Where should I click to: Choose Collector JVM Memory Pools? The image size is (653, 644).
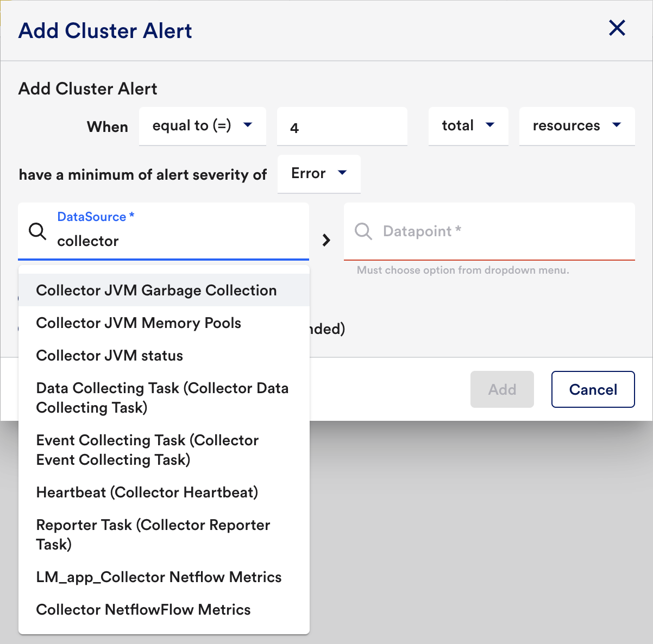[x=139, y=323]
